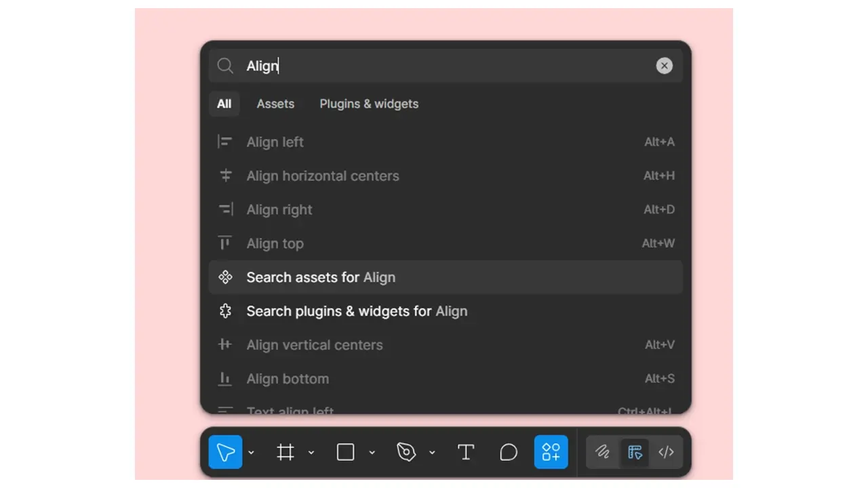868x488 pixels.
Task: Click the magnifier search icon
Action: 225,66
